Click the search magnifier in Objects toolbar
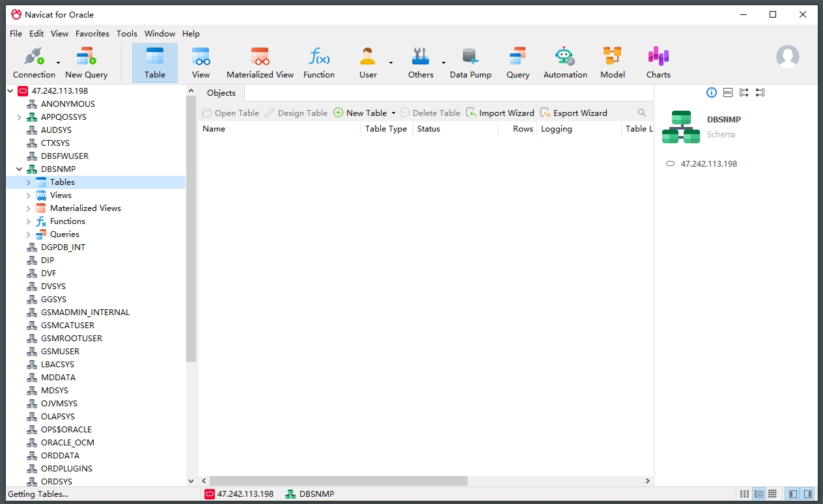 [x=642, y=113]
